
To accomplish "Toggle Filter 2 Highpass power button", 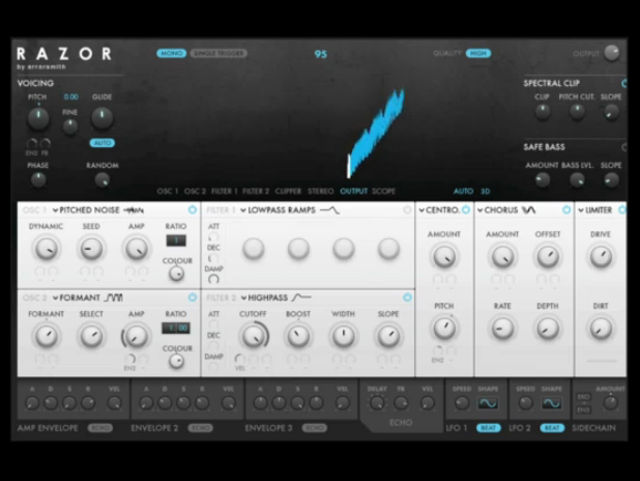I will pyautogui.click(x=407, y=297).
